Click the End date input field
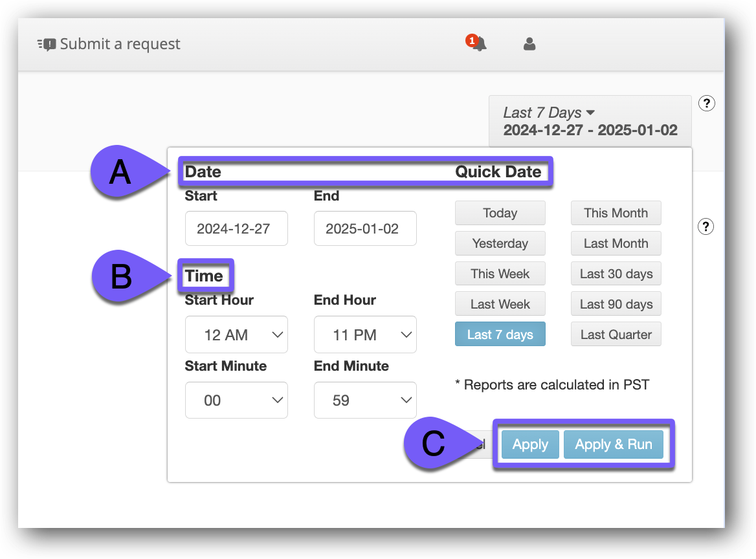Viewport: 756px width, 559px height. point(365,228)
